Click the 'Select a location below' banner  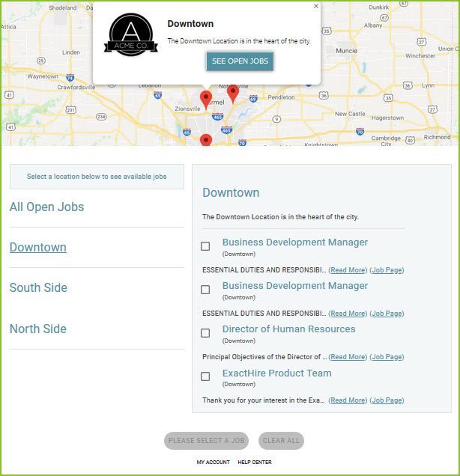(97, 177)
